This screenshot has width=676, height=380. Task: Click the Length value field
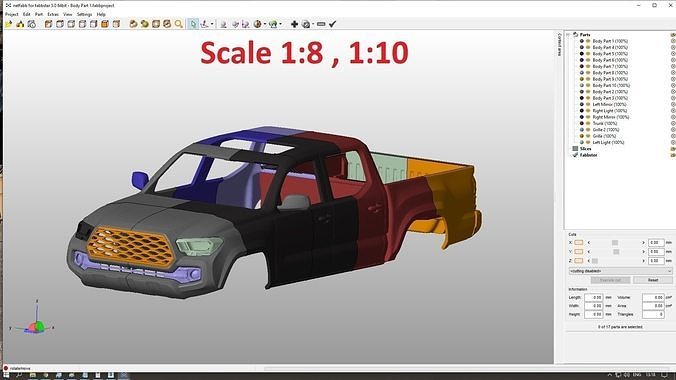pyautogui.click(x=594, y=298)
